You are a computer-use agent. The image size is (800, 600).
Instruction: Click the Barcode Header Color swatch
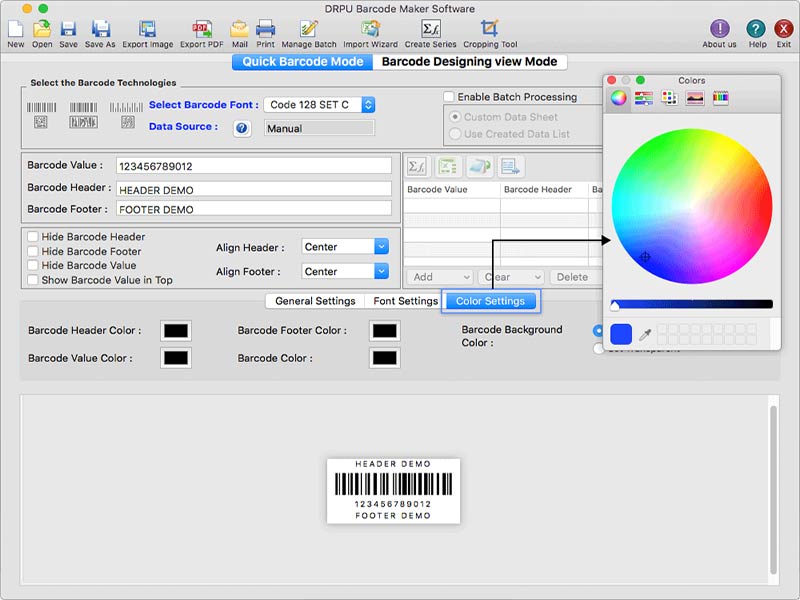tap(176, 331)
